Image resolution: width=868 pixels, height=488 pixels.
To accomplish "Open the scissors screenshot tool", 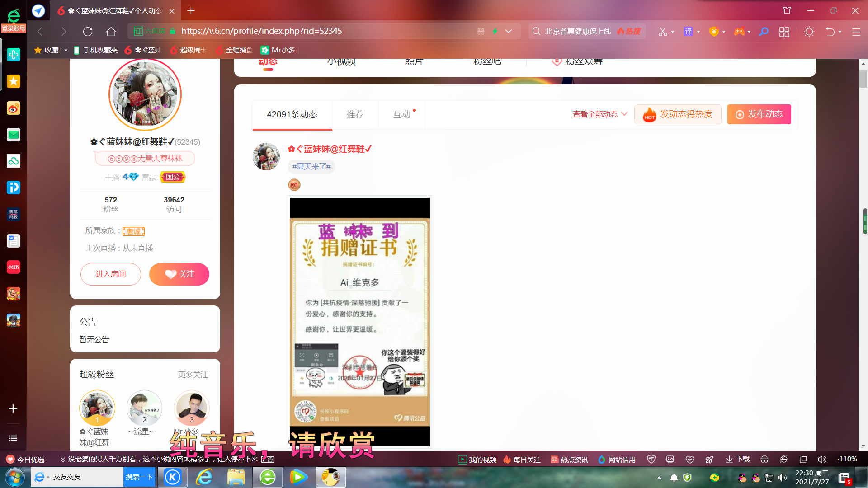I will click(x=663, y=32).
